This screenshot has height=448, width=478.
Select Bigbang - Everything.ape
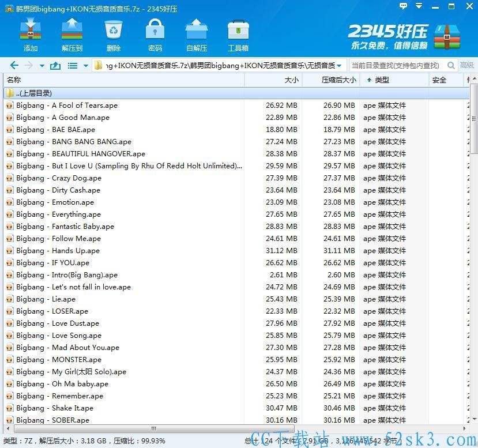236,214
